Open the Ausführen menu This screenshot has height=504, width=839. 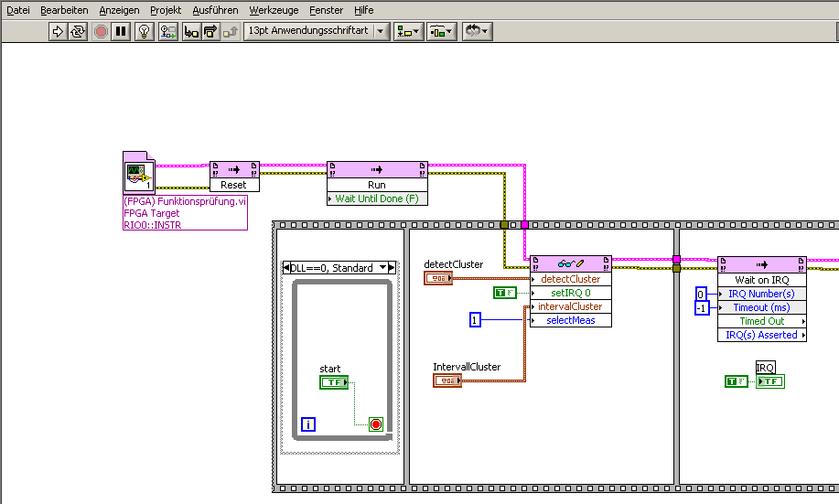(215, 10)
